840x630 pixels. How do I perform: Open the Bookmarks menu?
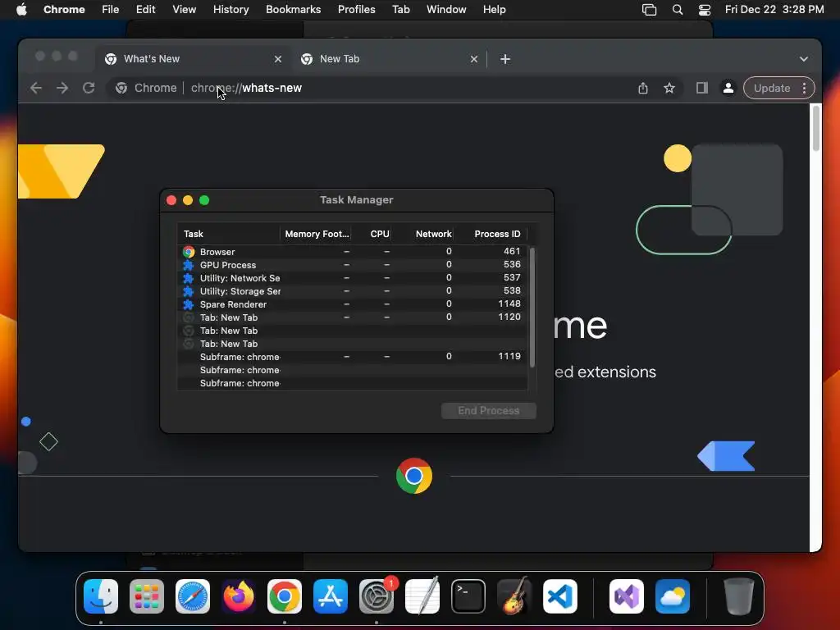coord(293,10)
